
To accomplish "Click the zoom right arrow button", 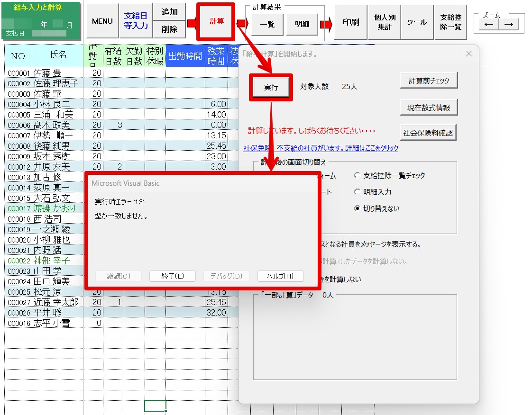I will [509, 25].
